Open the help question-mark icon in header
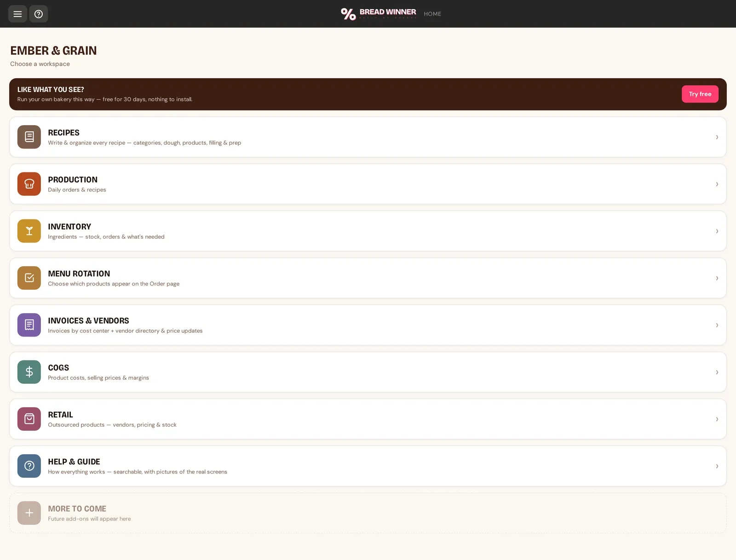This screenshot has height=560, width=736. [39, 14]
